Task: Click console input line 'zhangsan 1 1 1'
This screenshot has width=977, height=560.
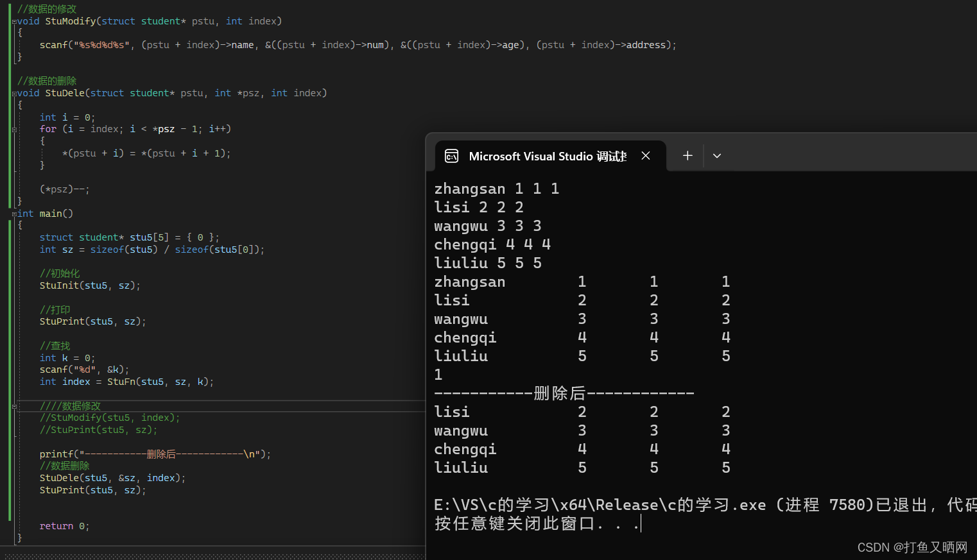Action: pos(497,189)
